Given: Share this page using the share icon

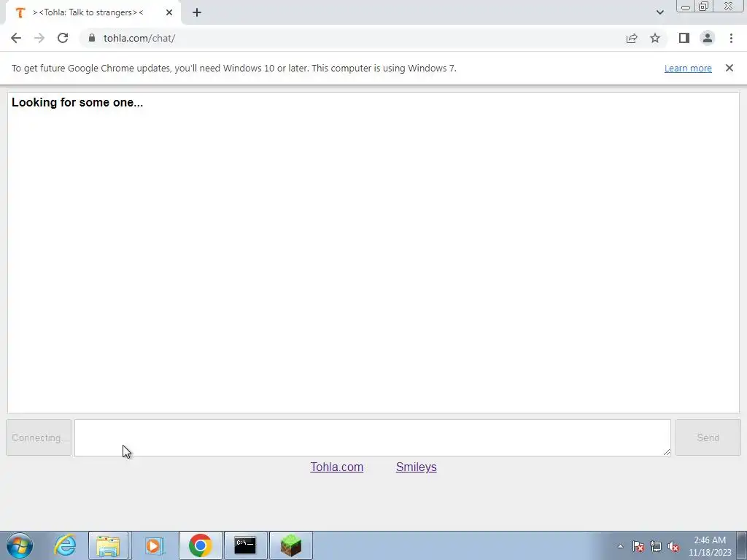Looking at the screenshot, I should pos(632,38).
